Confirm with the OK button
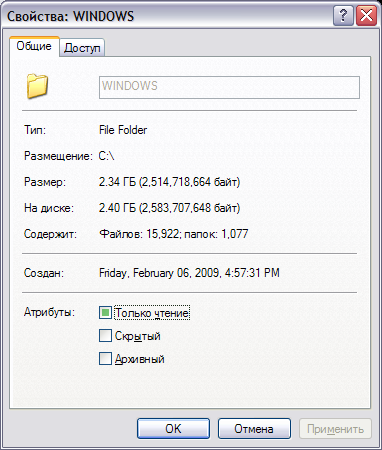Image resolution: width=382 pixels, height=450 pixels. coord(173,429)
